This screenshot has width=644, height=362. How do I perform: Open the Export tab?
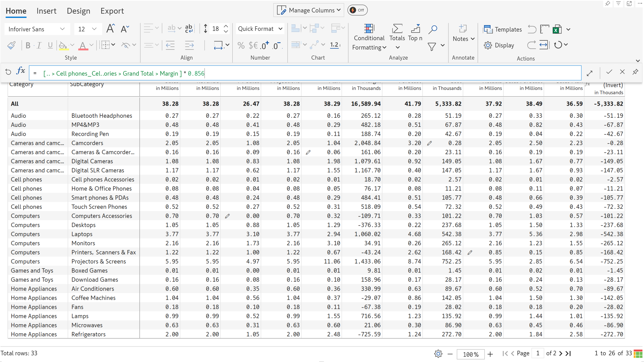[112, 11]
